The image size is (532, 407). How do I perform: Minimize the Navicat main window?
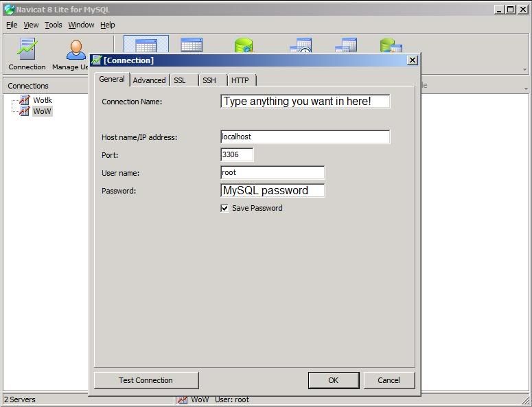pos(499,10)
